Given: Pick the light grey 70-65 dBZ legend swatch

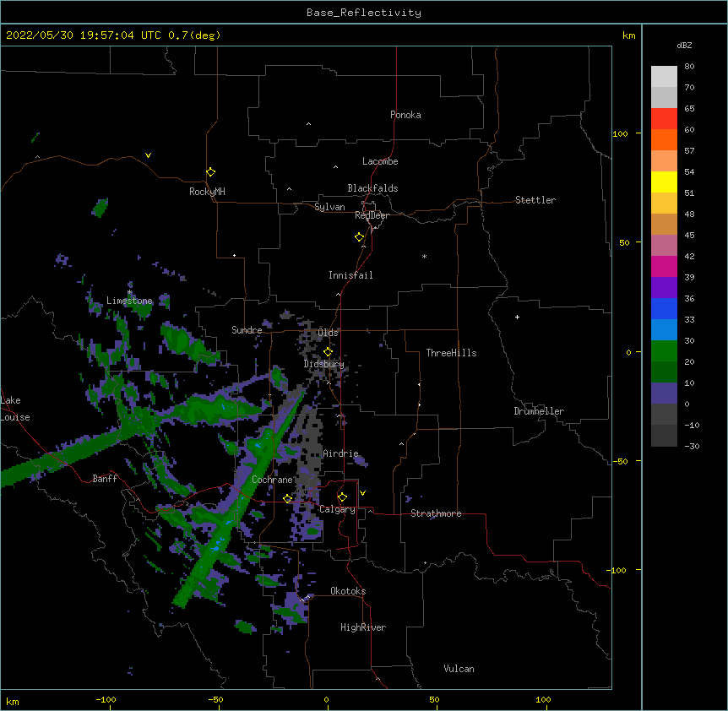Looking at the screenshot, I should pyautogui.click(x=664, y=97).
